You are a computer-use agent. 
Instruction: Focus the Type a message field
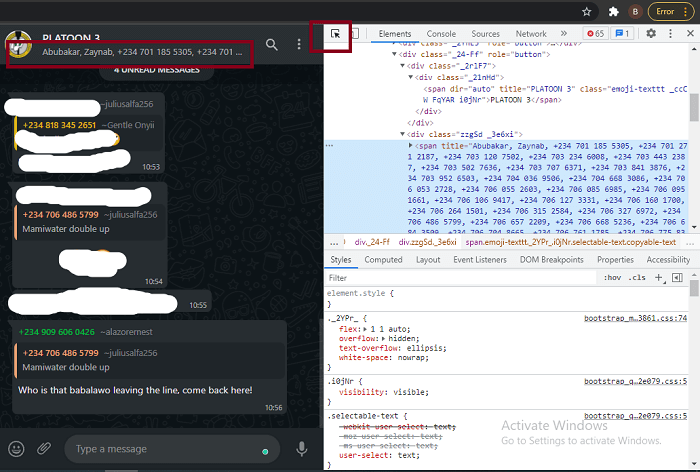tap(172, 449)
